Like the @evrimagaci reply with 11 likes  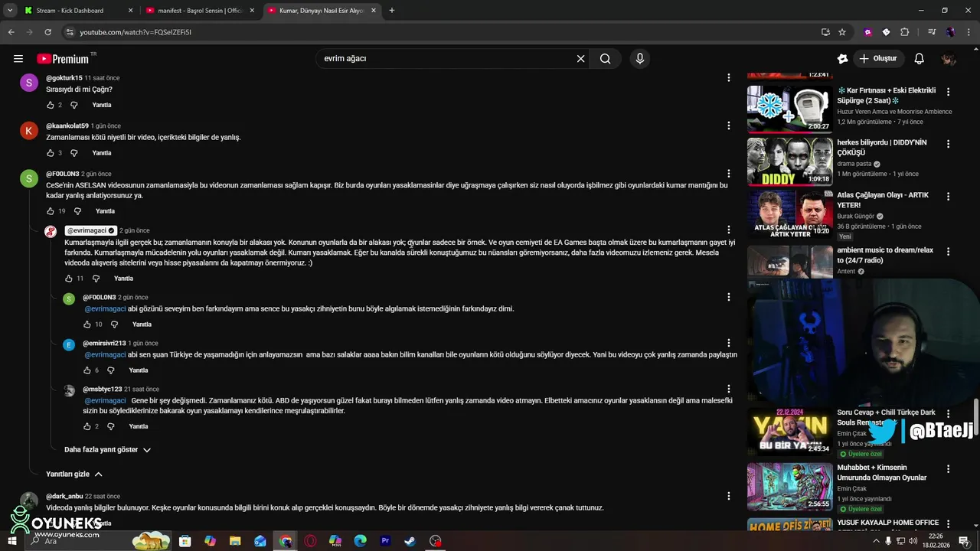pyautogui.click(x=69, y=279)
